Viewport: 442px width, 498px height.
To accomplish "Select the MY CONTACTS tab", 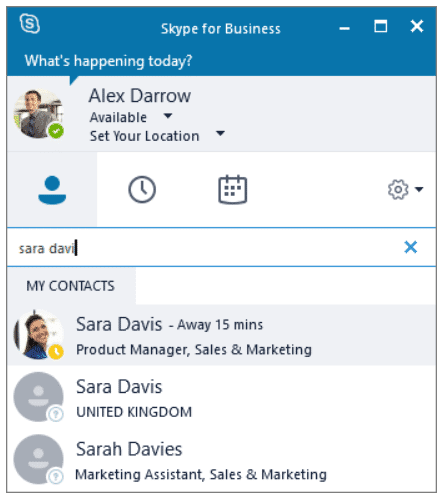I will tap(71, 286).
